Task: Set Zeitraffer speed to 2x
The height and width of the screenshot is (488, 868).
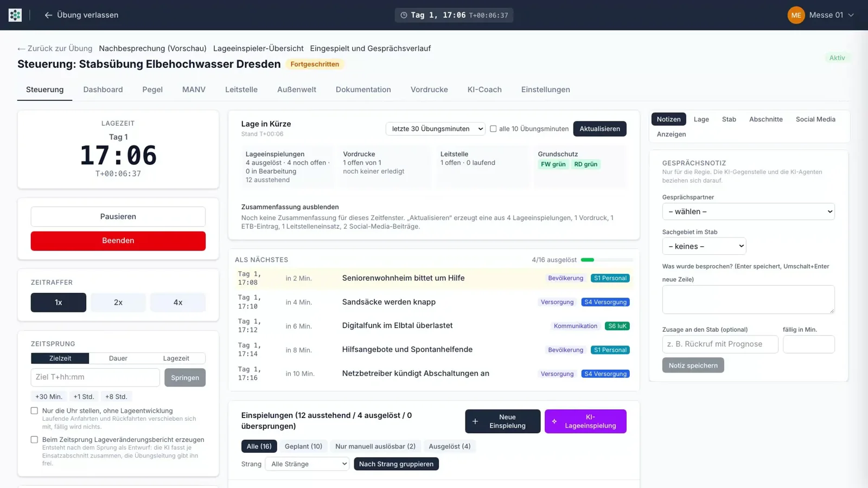Action: point(118,303)
